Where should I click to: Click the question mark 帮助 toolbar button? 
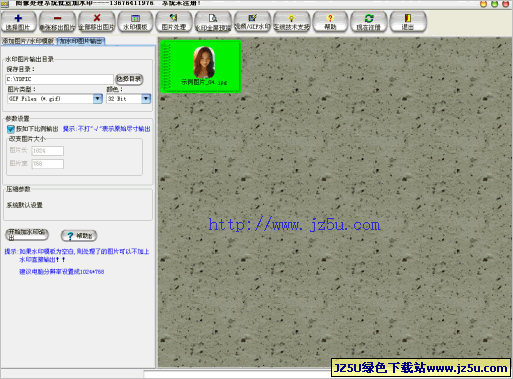tap(330, 22)
